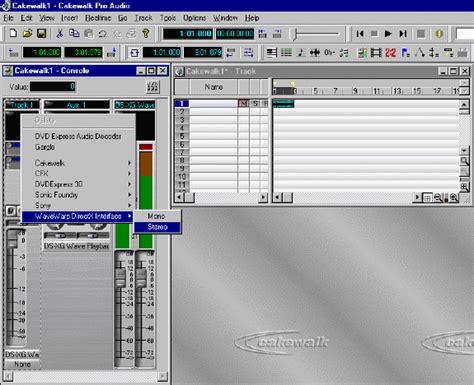
Task: Expand the Sonic Foundry submenu
Action: point(78,195)
